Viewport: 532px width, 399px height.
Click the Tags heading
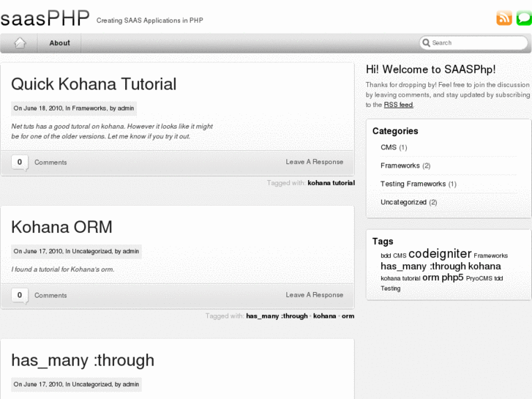(x=383, y=242)
